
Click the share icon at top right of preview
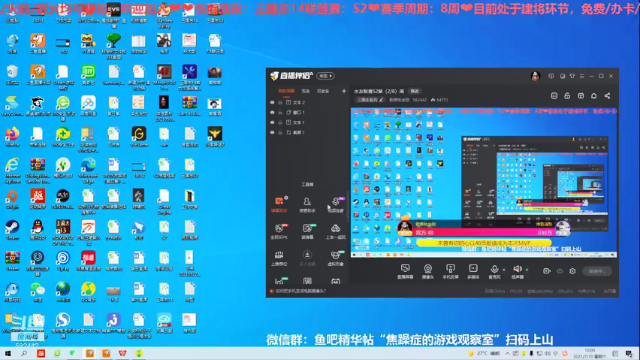607,96
